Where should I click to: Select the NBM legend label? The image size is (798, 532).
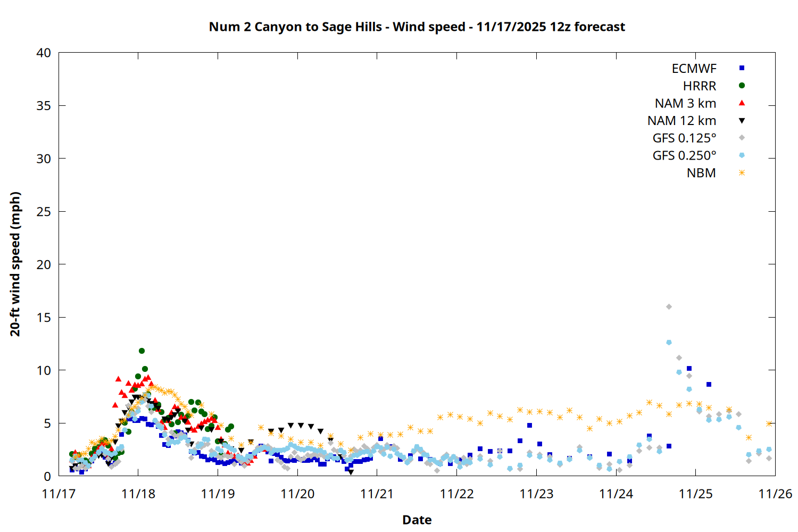701,173
